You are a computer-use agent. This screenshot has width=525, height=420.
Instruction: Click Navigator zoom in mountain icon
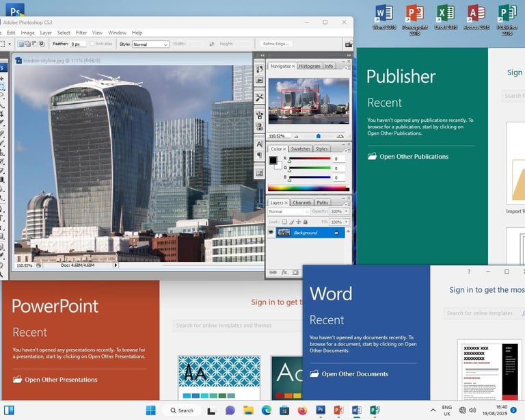(340, 136)
